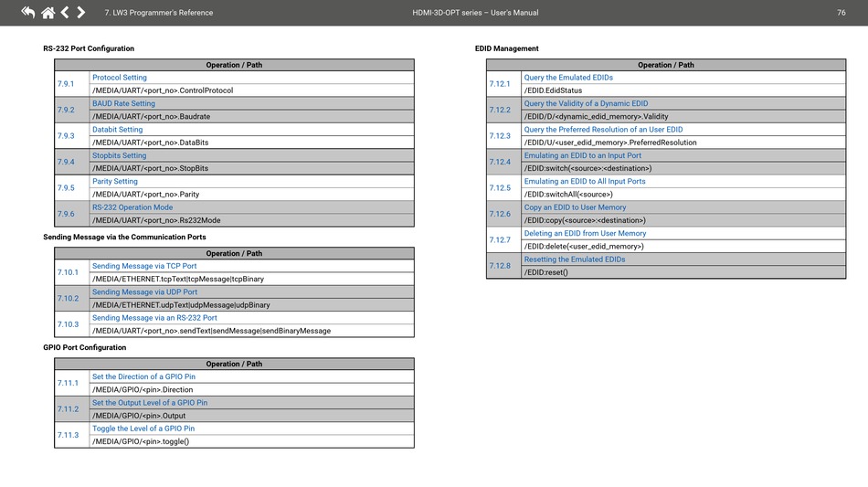Open Query the Emulated EDIDs link
Screen dimensions: 868x487
(568, 78)
